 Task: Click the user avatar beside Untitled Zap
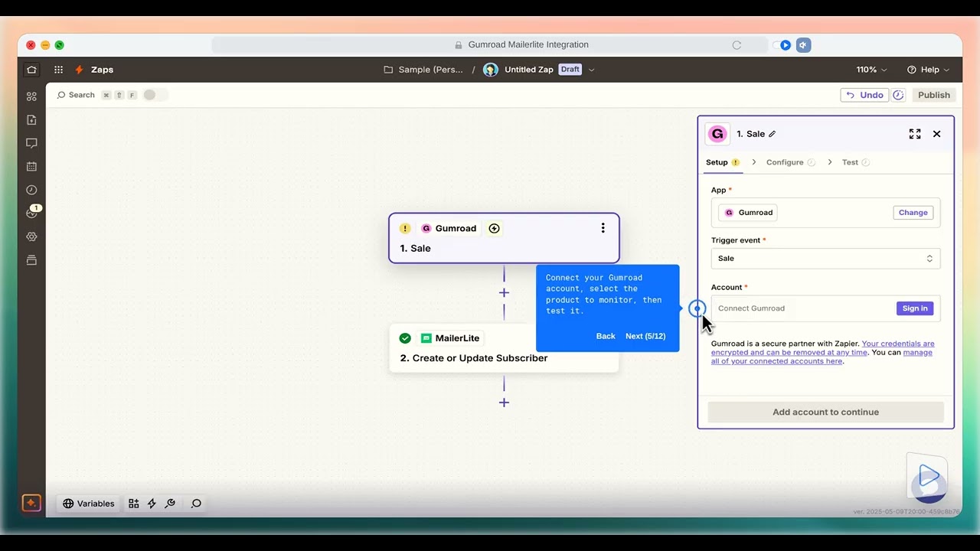pyautogui.click(x=491, y=70)
